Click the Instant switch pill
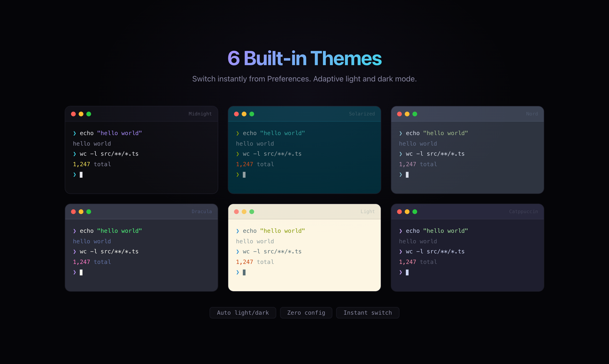609x364 pixels. [x=367, y=313]
